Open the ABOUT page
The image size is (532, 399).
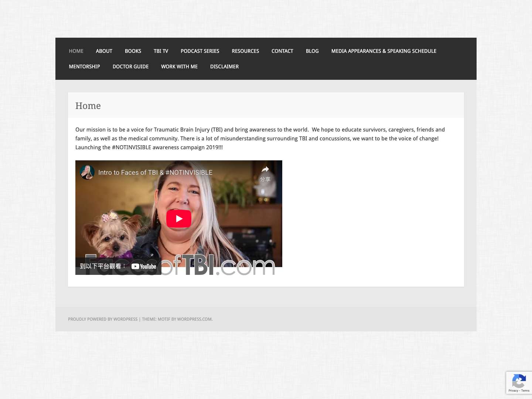click(104, 51)
